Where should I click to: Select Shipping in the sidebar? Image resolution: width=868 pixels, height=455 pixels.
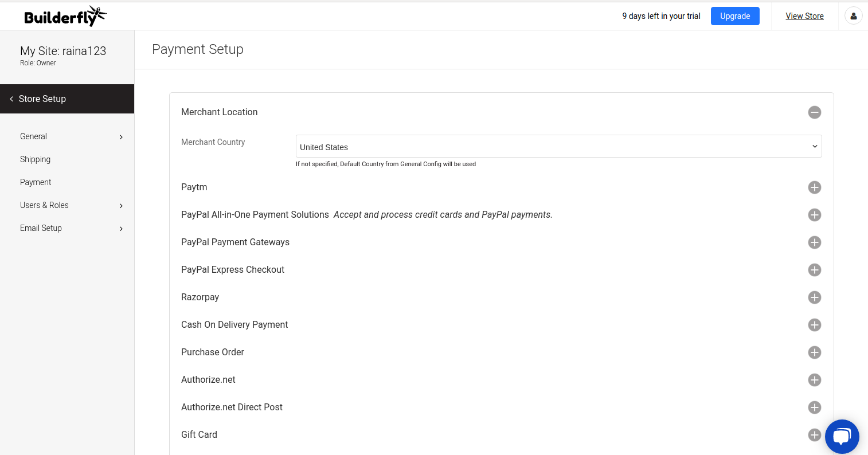[x=36, y=159]
